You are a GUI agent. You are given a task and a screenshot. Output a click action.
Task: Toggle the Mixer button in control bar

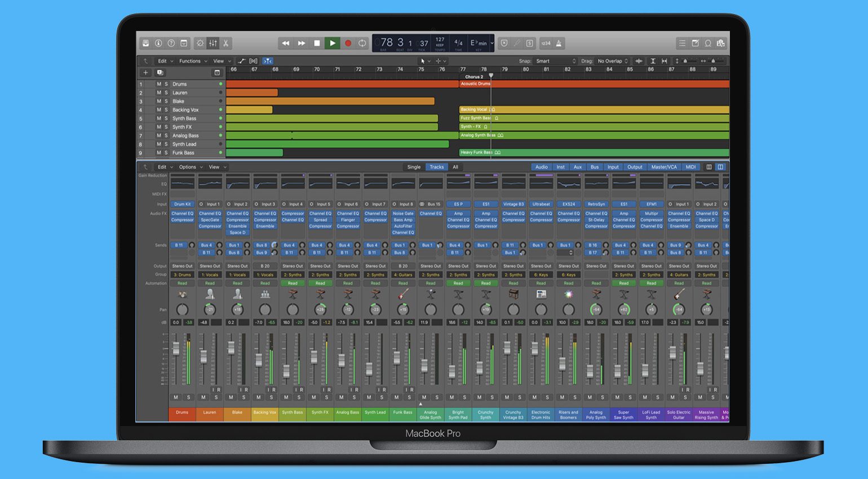click(213, 43)
